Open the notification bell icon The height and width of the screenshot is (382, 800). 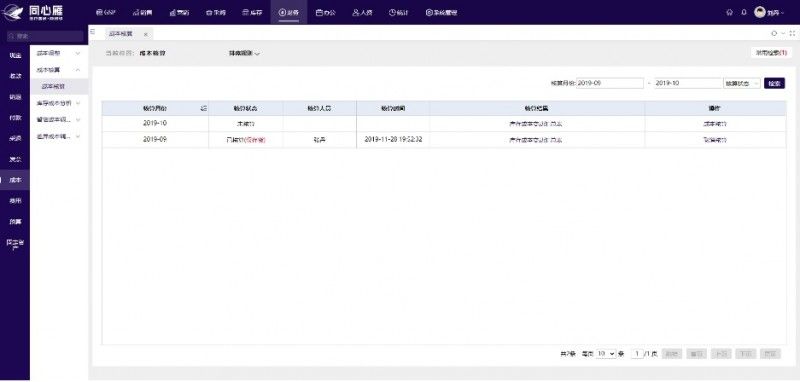click(744, 13)
